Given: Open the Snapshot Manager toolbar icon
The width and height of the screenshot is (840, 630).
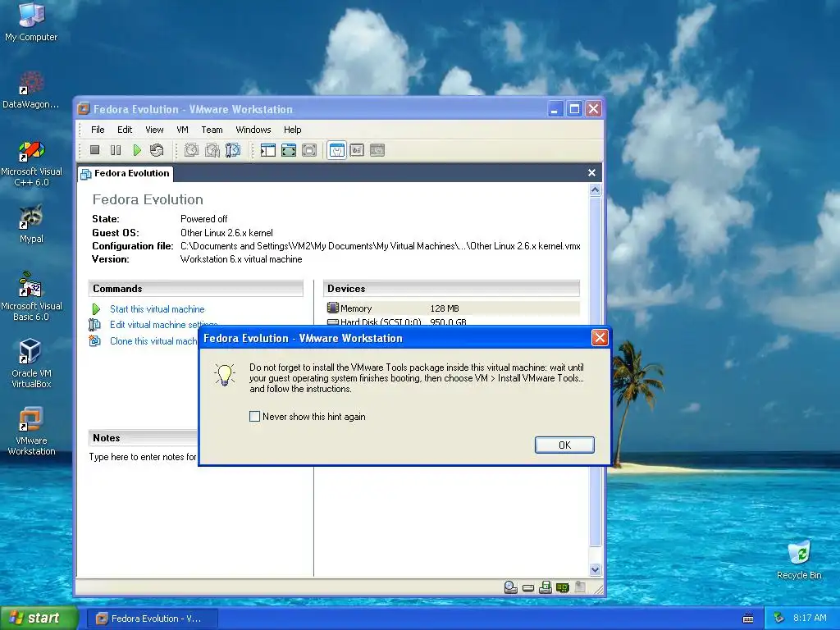Looking at the screenshot, I should (x=233, y=151).
